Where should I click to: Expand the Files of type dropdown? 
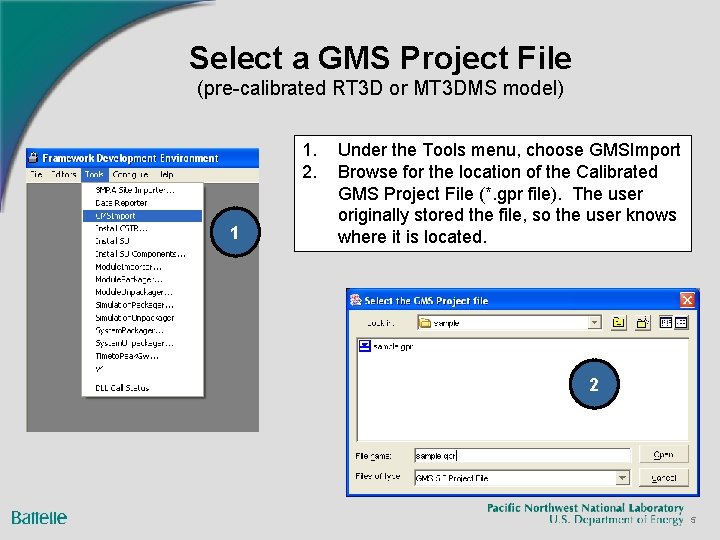[x=622, y=478]
